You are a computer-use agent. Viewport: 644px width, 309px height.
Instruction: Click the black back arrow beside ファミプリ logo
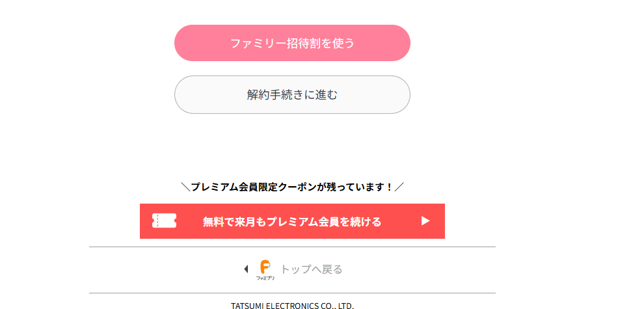(x=246, y=269)
